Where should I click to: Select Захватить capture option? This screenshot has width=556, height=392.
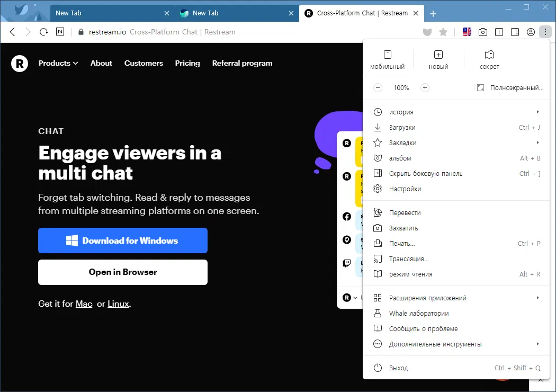[x=456, y=228]
